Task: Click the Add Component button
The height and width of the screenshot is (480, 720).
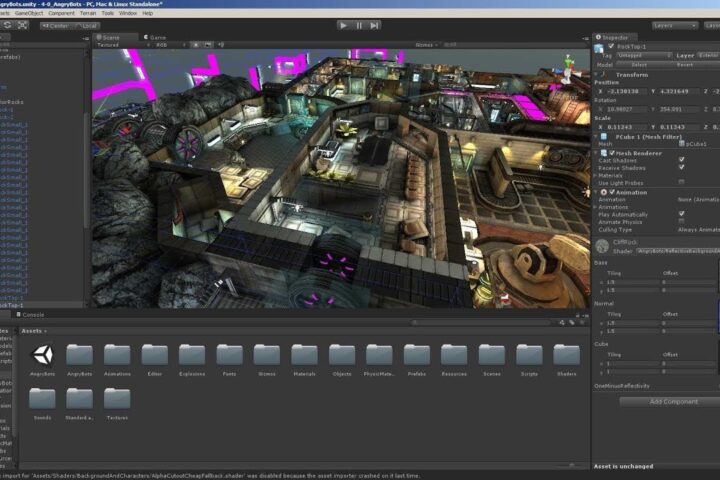Action: [x=673, y=401]
